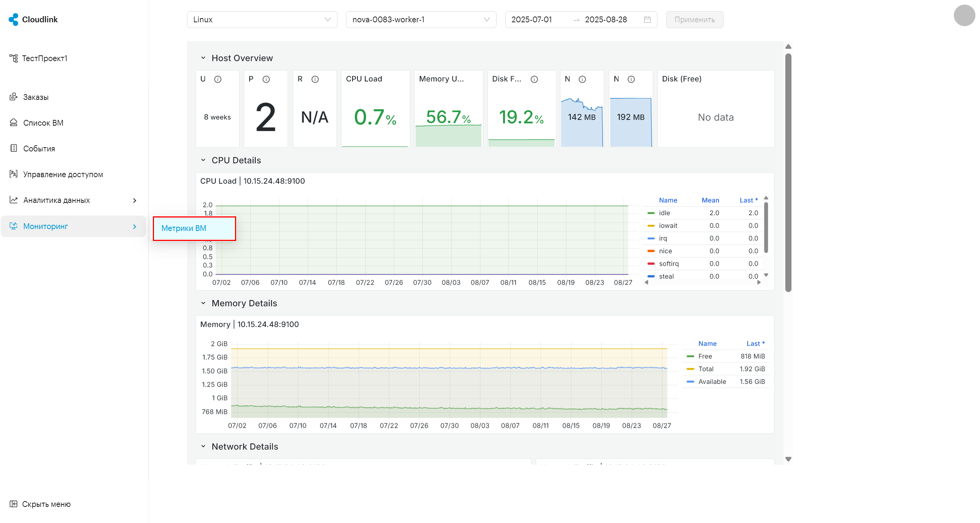
Task: Click info icon on Disk F... panel
Action: tap(534, 79)
